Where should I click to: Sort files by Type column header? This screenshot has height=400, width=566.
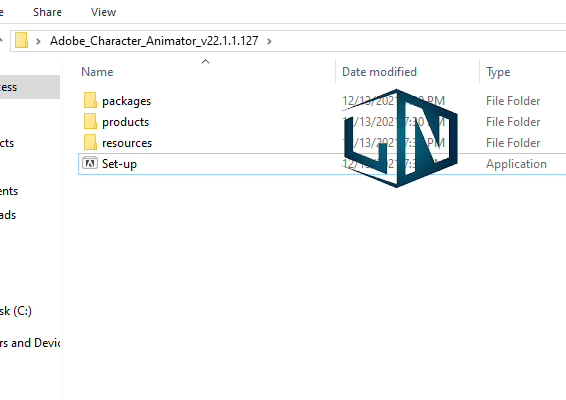pyautogui.click(x=498, y=72)
